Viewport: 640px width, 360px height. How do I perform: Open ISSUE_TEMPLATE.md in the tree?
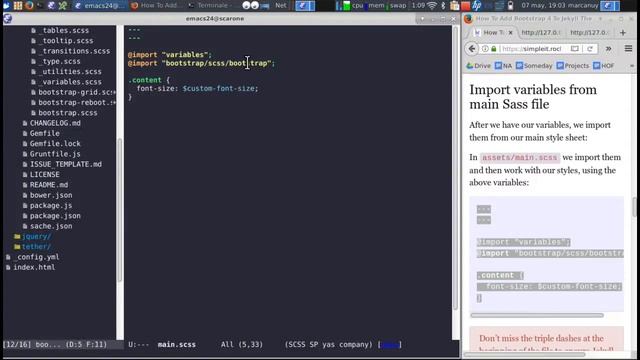66,164
